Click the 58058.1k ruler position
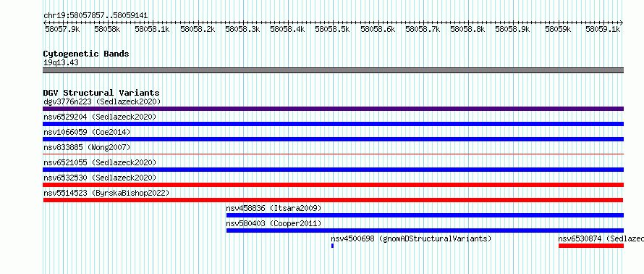Screen dimensions: 644x274 coord(153,29)
